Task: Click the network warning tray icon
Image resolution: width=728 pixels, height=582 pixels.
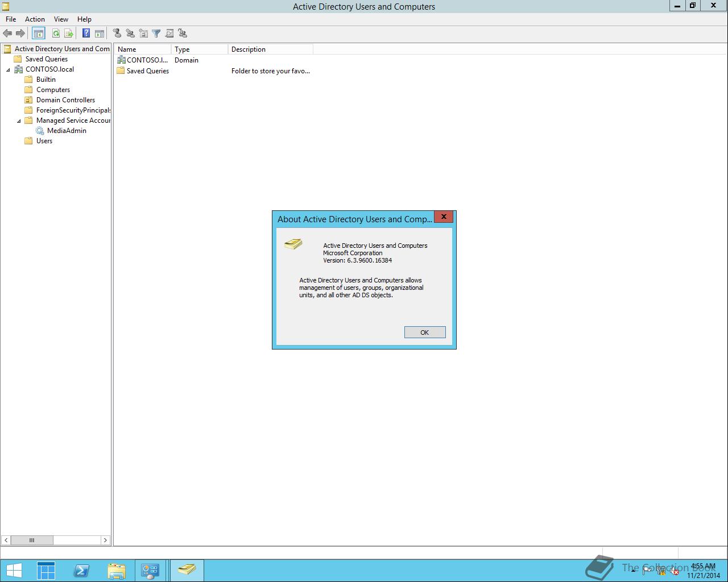Action: 661,571
